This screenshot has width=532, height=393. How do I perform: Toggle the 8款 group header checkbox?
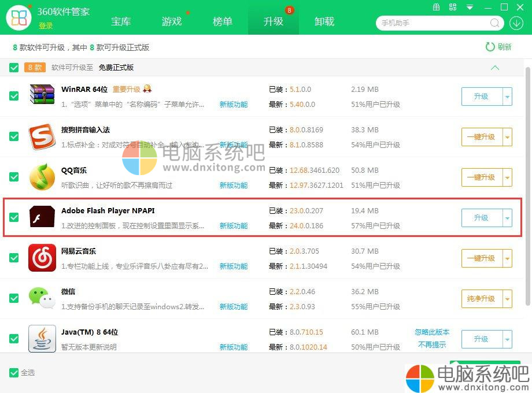14,68
